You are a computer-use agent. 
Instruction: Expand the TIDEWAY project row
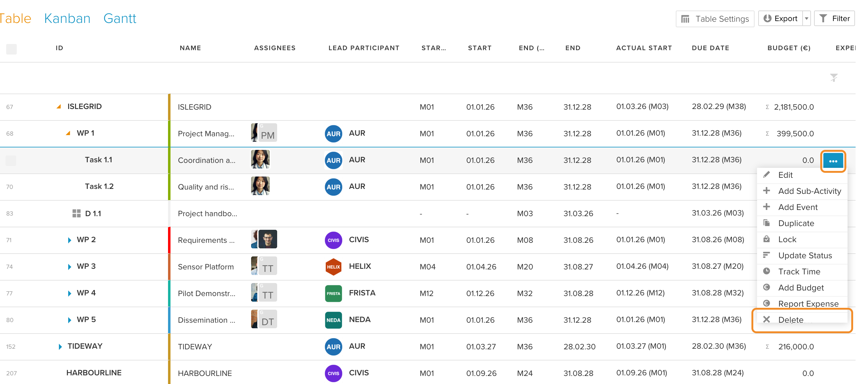(60, 346)
